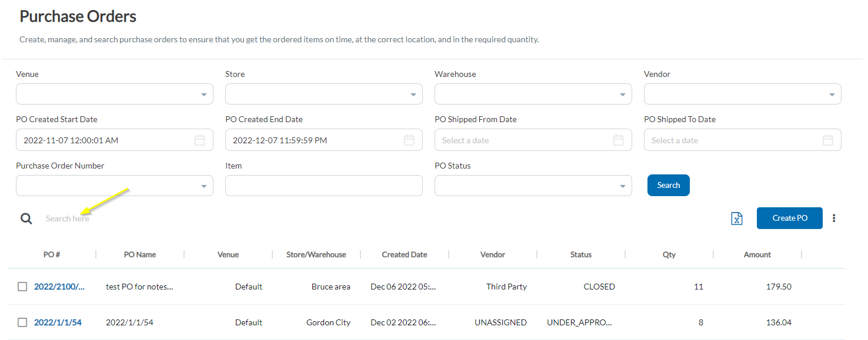Image resolution: width=868 pixels, height=340 pixels.
Task: Select the checkbox for PO 2022/1/1/54
Action: point(22,322)
